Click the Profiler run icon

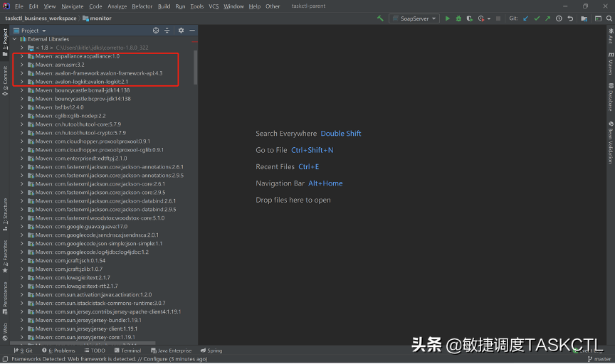(481, 18)
